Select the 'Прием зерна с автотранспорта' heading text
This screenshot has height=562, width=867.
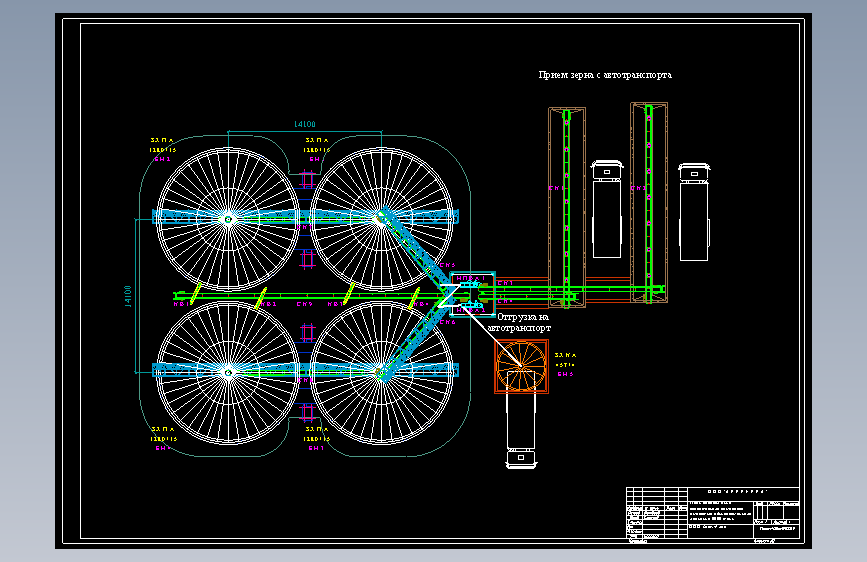(605, 75)
